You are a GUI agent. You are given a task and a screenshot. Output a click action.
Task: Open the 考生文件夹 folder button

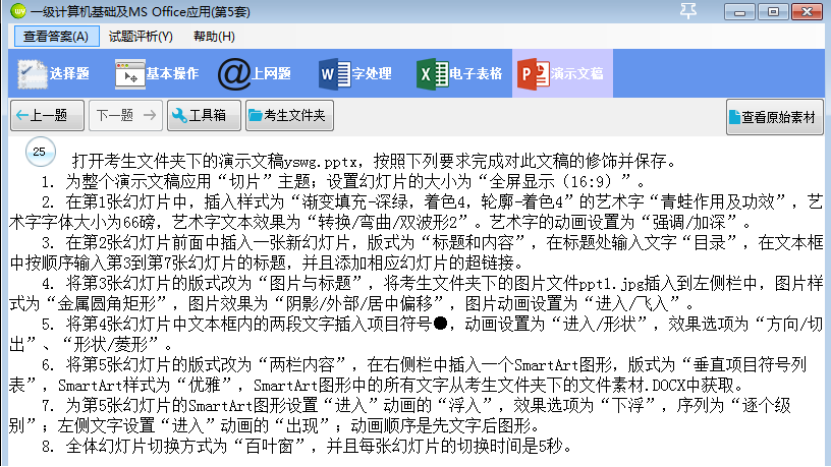click(289, 115)
